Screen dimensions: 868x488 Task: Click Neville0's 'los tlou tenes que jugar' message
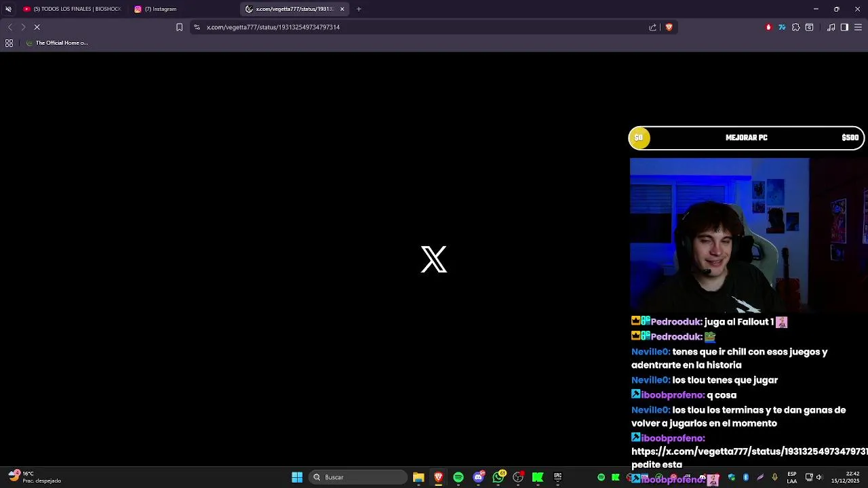coord(705,380)
